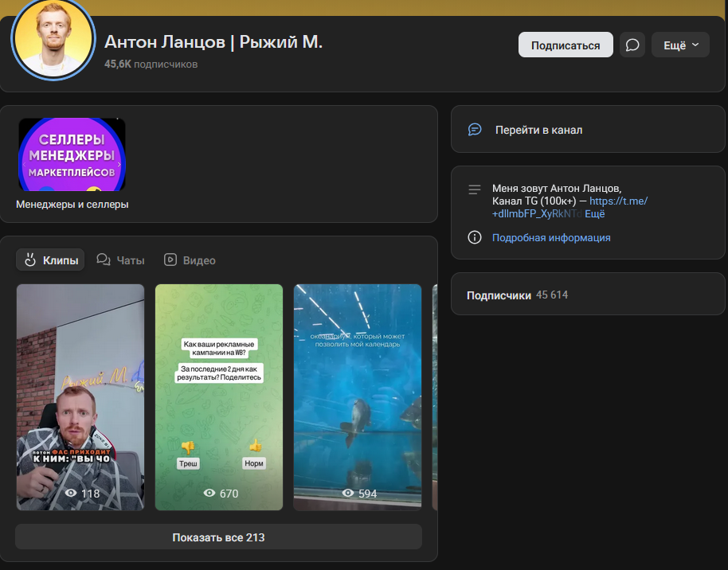Open the Подписчики 45 614 list

tap(517, 295)
